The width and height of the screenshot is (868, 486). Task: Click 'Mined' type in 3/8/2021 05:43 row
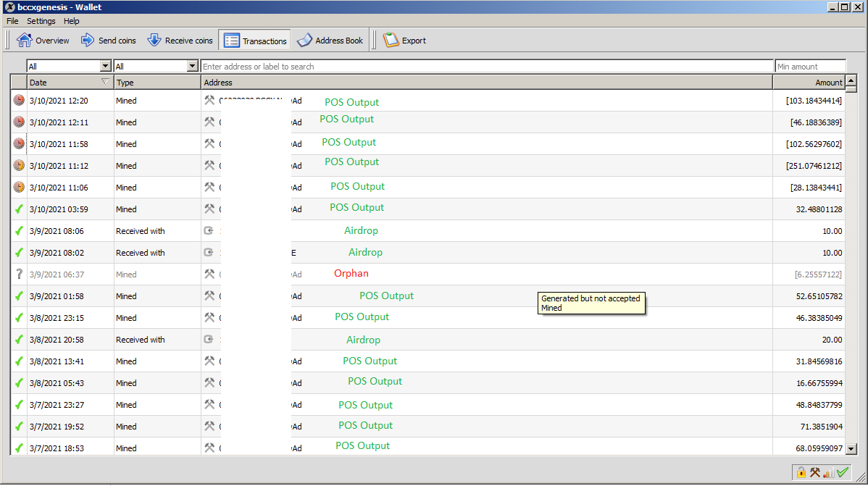pyautogui.click(x=126, y=383)
